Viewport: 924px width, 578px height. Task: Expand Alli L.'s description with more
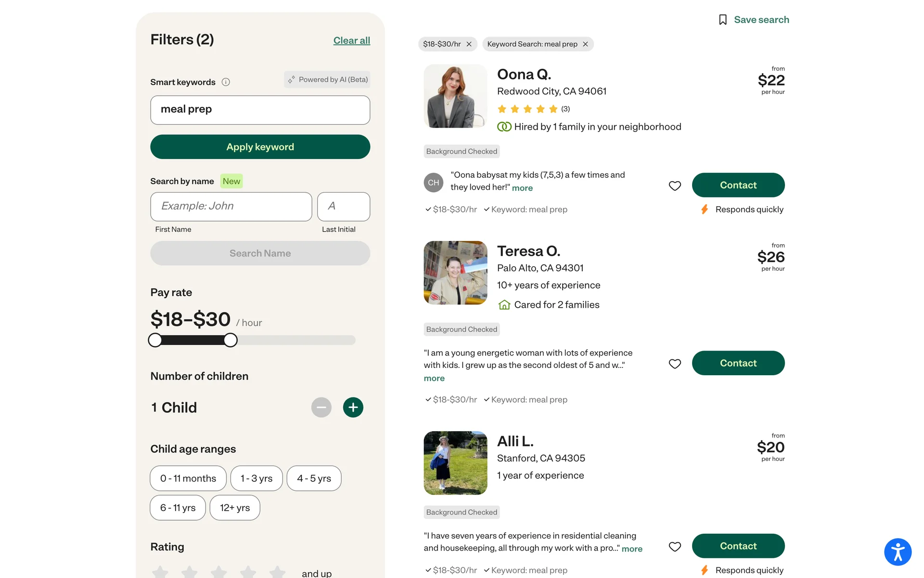(x=632, y=549)
